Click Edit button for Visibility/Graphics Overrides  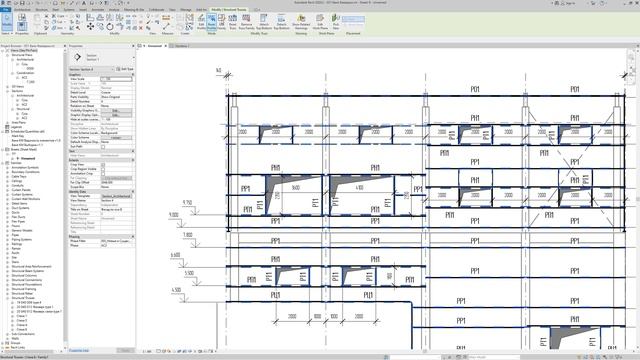pyautogui.click(x=116, y=111)
